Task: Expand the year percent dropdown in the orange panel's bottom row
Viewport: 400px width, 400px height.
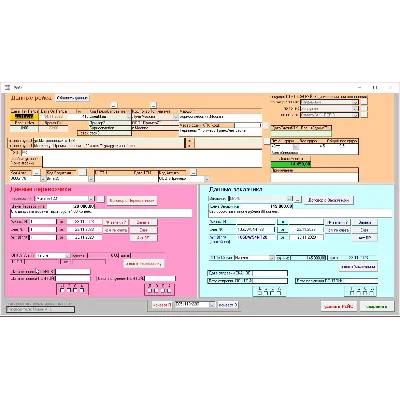Action: tap(91, 179)
